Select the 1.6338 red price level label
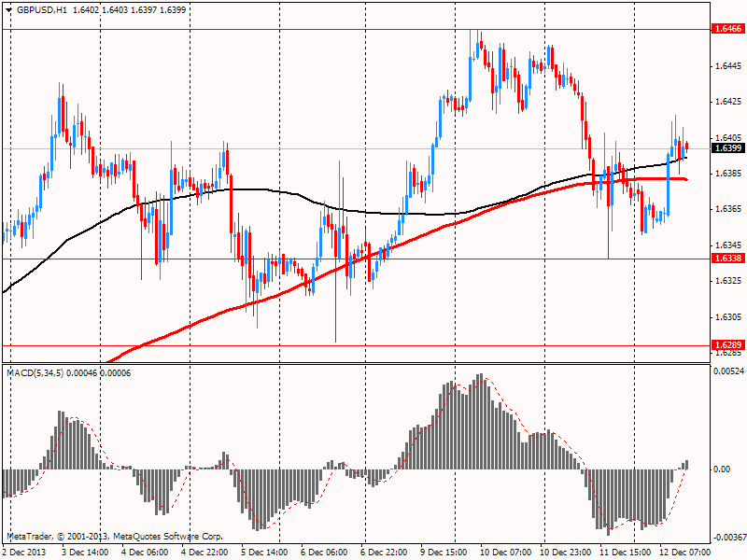Image resolution: width=747 pixels, height=560 pixels. click(728, 259)
